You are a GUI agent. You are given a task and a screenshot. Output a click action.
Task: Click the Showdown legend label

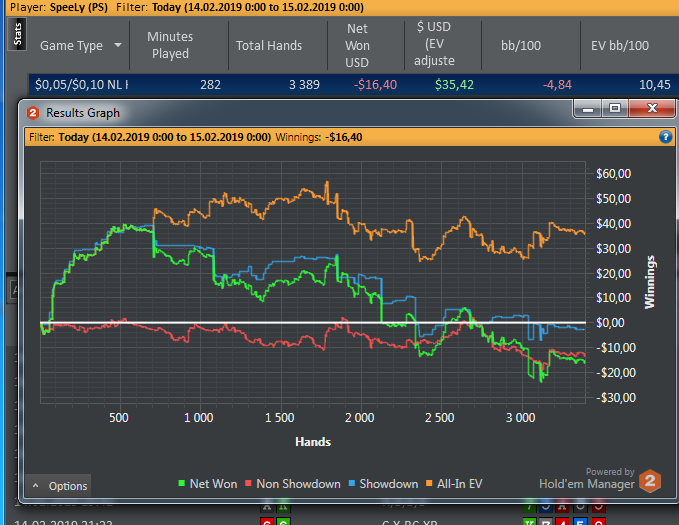389,484
